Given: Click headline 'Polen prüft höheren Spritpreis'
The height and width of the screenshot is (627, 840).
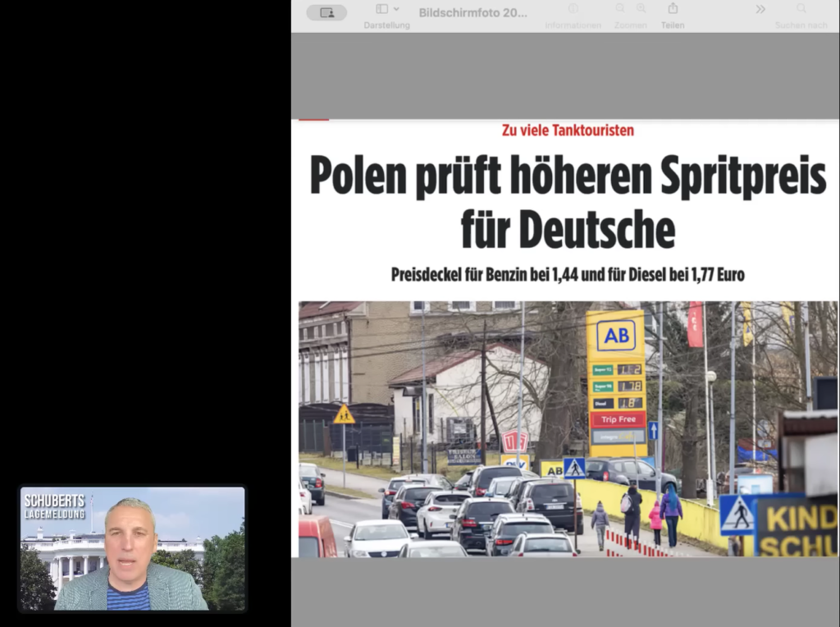Looking at the screenshot, I should (x=568, y=176).
